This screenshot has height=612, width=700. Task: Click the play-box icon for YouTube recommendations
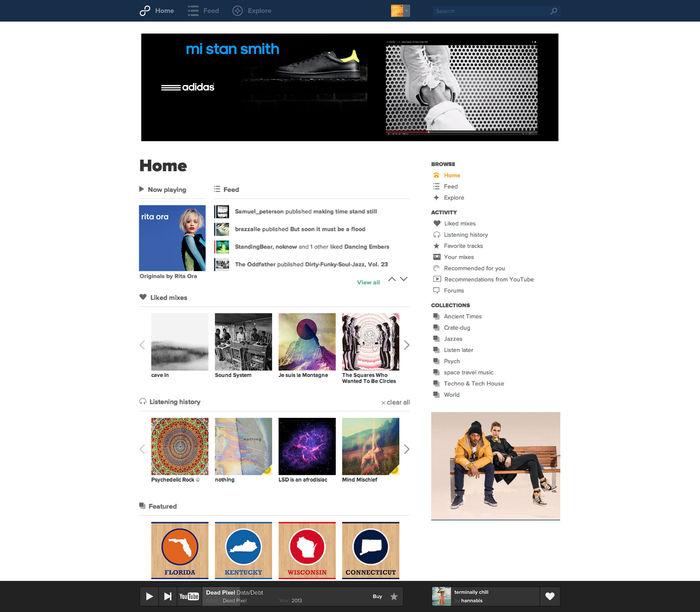pos(437,279)
